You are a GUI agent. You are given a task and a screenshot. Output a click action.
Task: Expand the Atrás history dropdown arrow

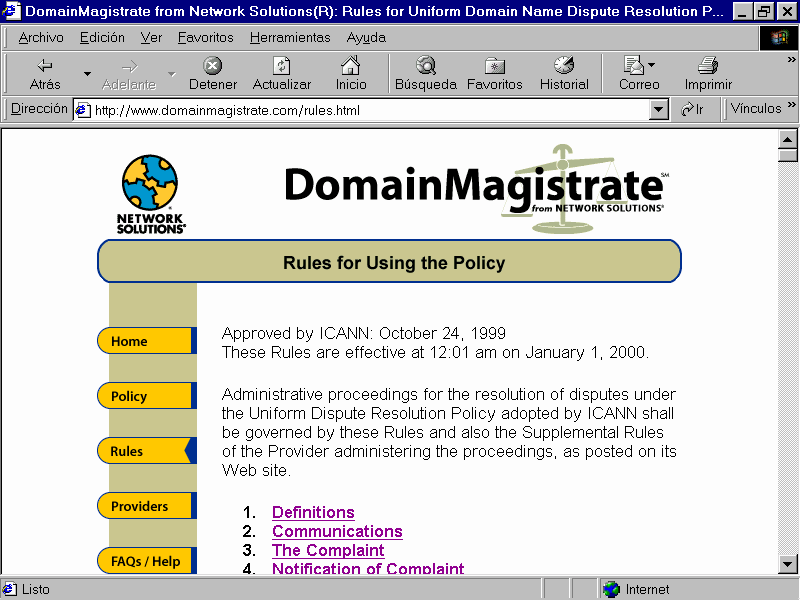tap(87, 75)
